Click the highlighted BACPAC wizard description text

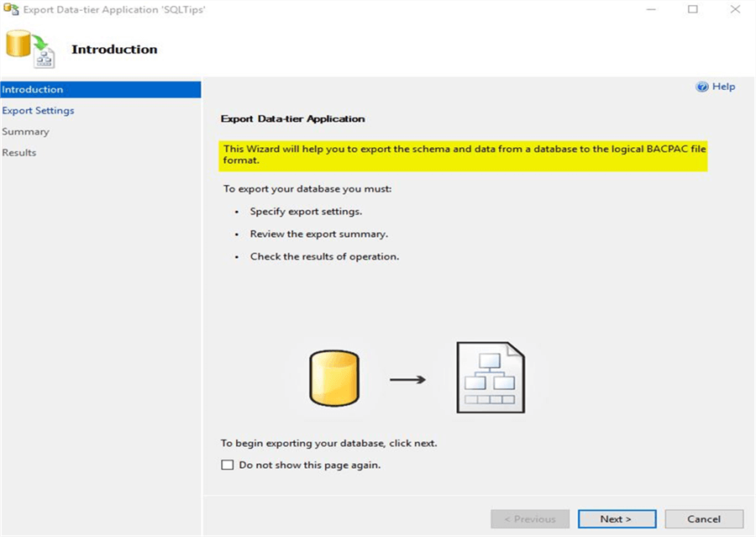pyautogui.click(x=464, y=155)
